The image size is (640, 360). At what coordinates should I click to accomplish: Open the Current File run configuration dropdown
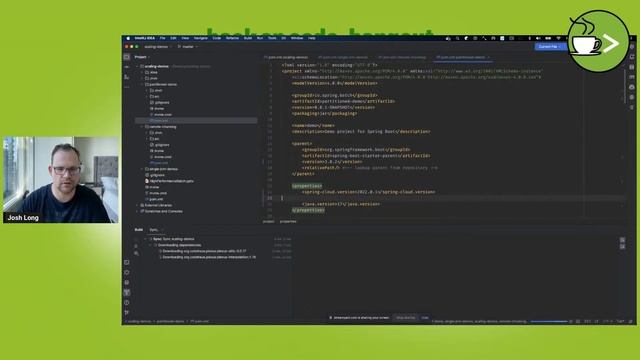tap(549, 47)
